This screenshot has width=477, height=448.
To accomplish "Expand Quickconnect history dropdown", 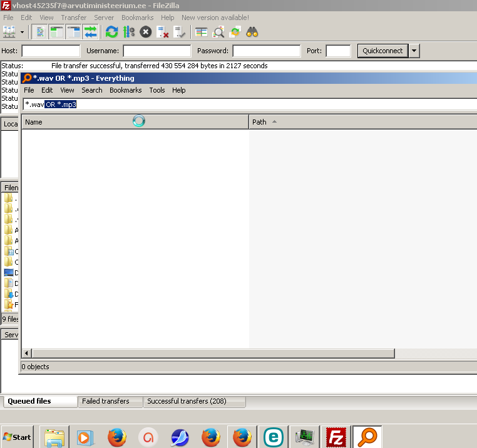I will (414, 51).
